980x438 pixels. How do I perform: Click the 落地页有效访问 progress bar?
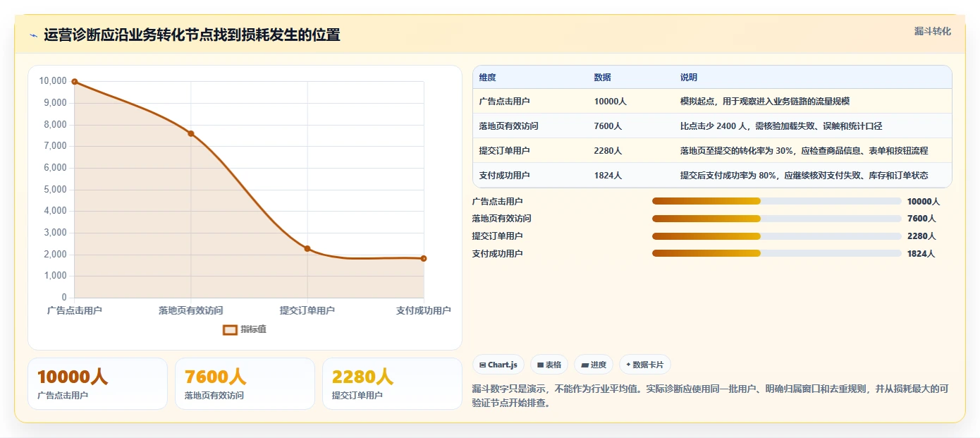pos(776,219)
